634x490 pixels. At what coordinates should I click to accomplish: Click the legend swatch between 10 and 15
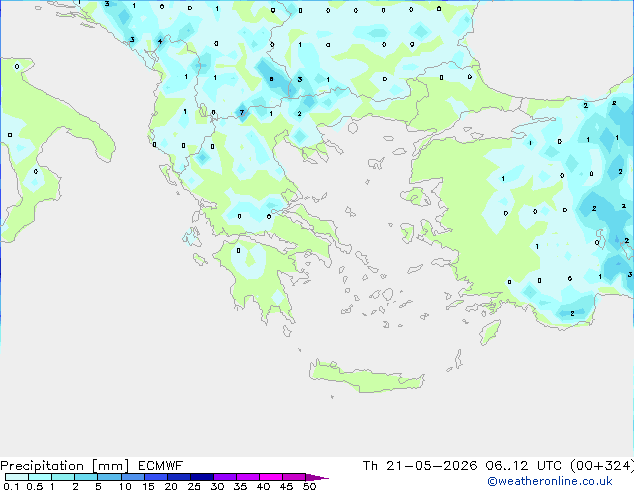[133, 477]
